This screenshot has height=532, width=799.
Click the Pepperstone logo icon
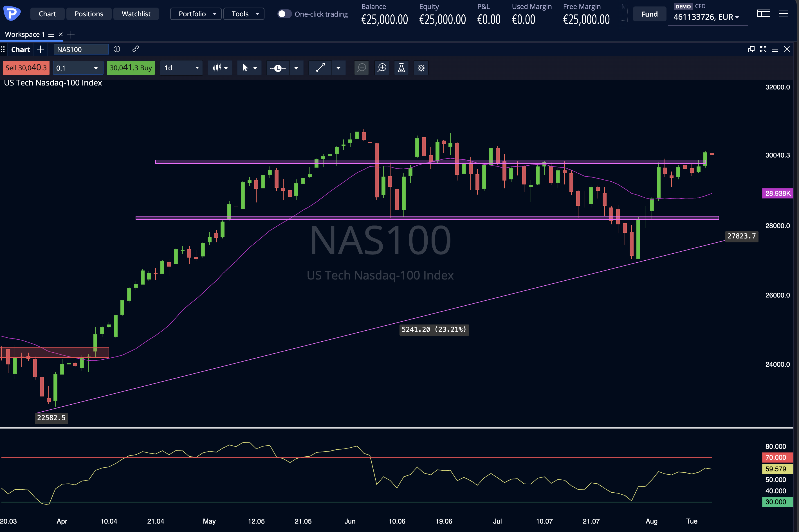(12, 13)
